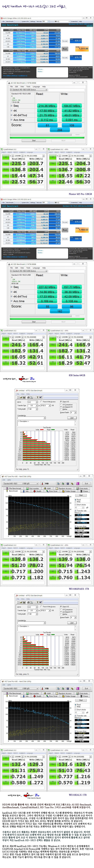Click save screenshot icon in 26°C HD Tune toolbar
Screen dimensions: 94x868
[x=67, y=484]
